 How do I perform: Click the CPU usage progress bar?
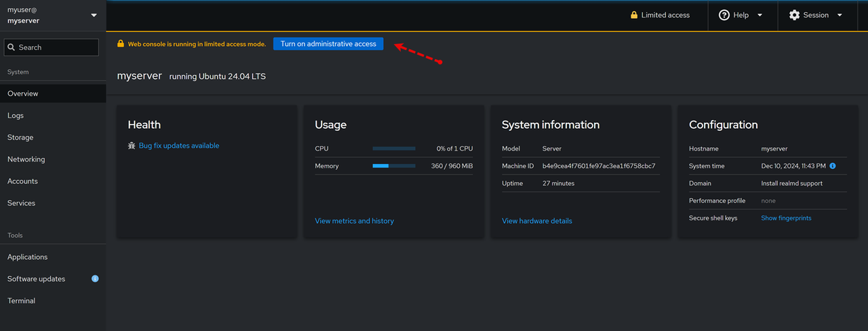point(394,149)
